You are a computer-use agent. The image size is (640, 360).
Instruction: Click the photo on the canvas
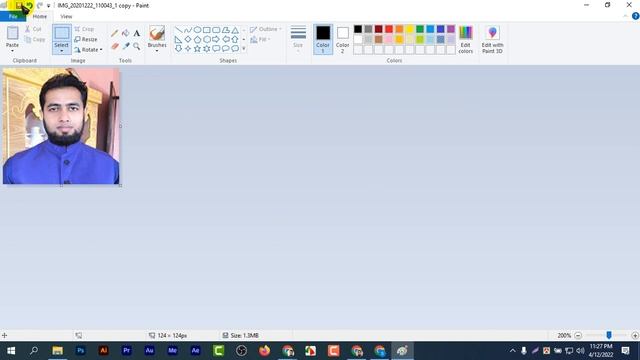(61, 126)
